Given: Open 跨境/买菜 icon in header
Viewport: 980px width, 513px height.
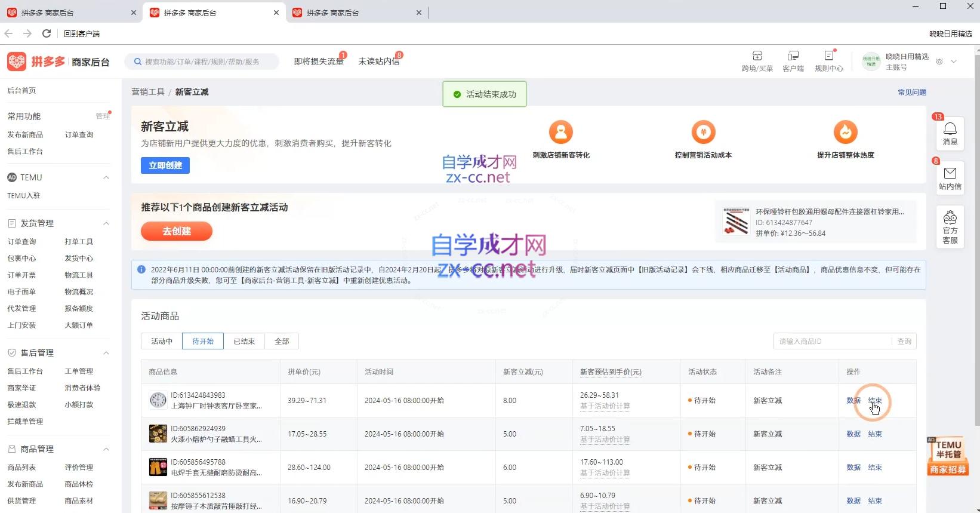Looking at the screenshot, I should click(x=757, y=56).
